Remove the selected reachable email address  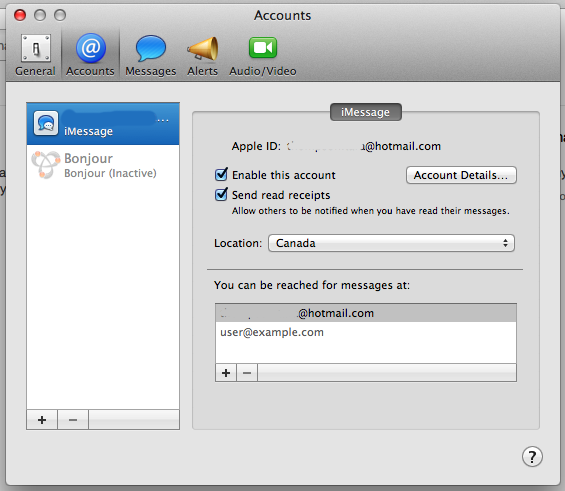[x=247, y=372]
